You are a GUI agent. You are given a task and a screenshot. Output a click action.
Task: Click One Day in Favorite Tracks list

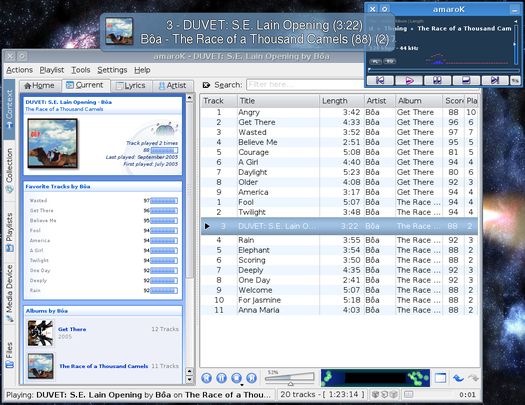coord(40,270)
